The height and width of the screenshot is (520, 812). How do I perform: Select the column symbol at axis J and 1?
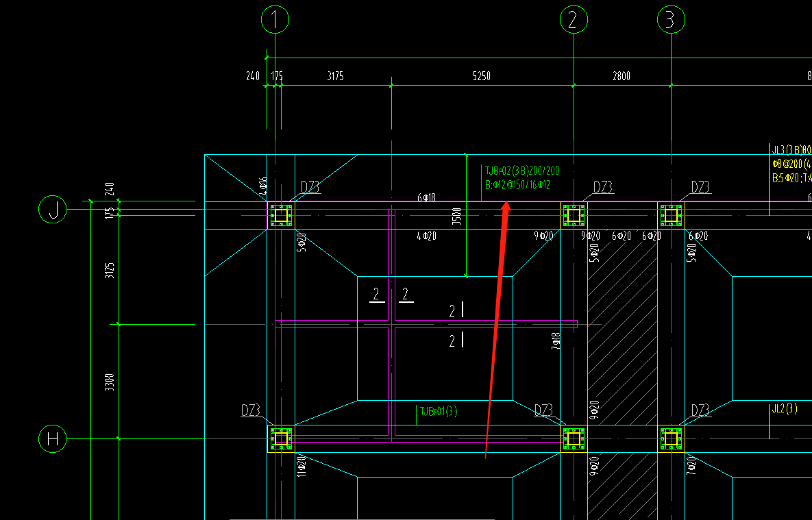(281, 215)
